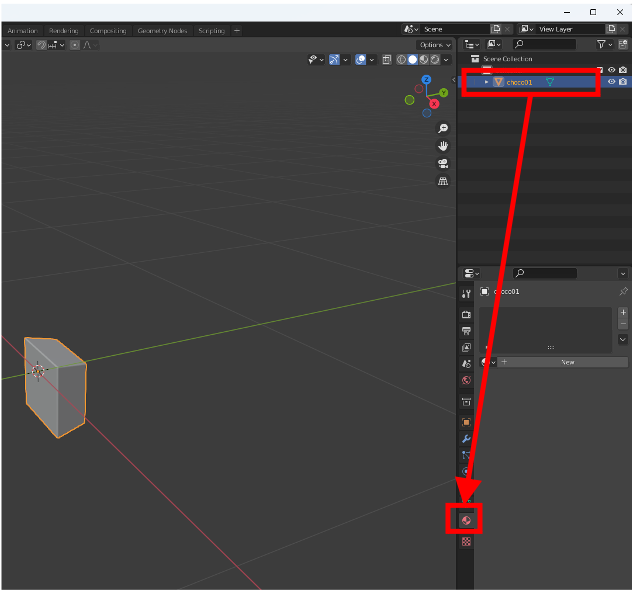Open the Material properties tab icon

(466, 519)
